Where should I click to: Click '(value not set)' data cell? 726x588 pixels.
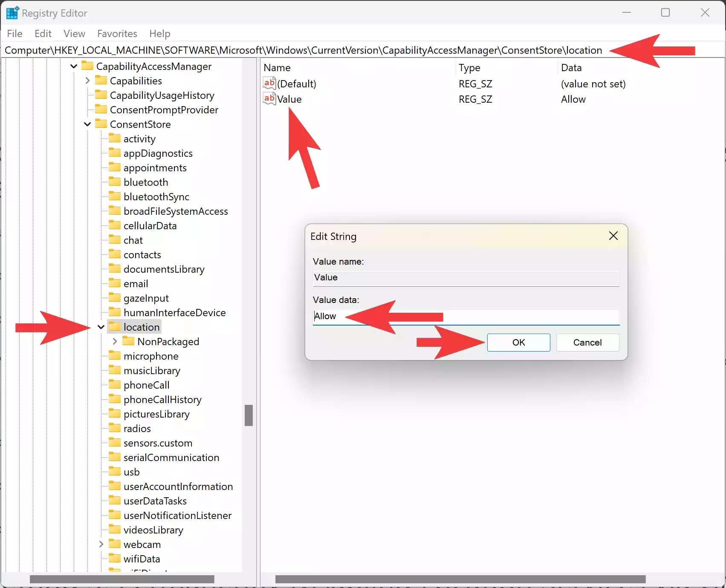[x=593, y=84]
